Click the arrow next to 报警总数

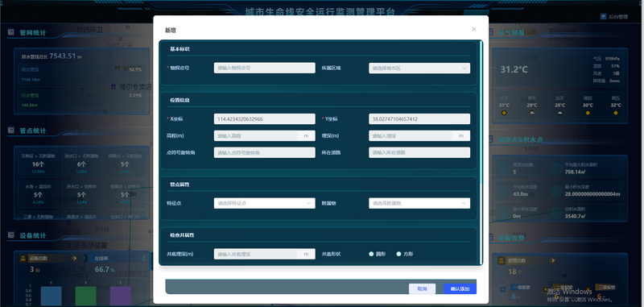(x=552, y=260)
